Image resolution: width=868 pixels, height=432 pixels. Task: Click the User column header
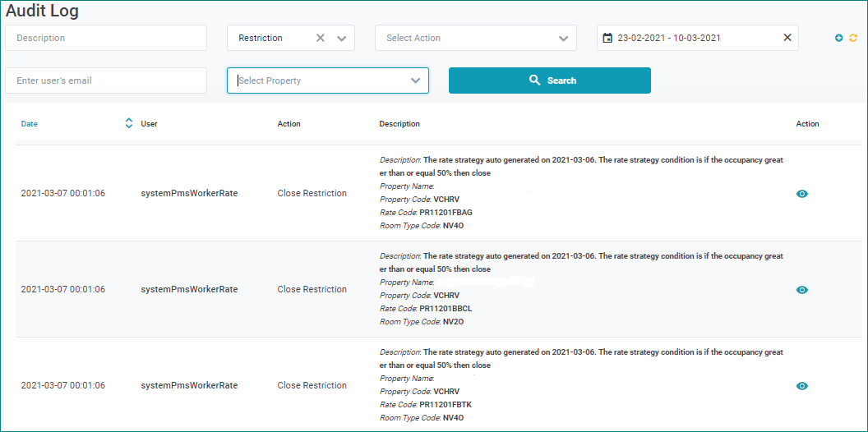[149, 124]
